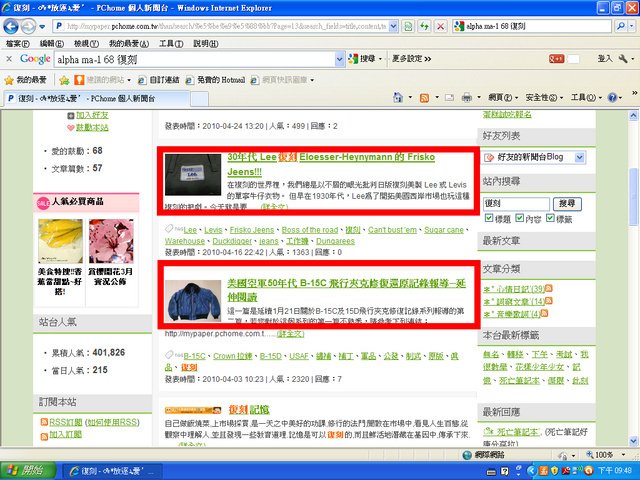Select the 復刻 PChome 個人新聞台 browser tab
640x480 pixels.
(x=96, y=98)
